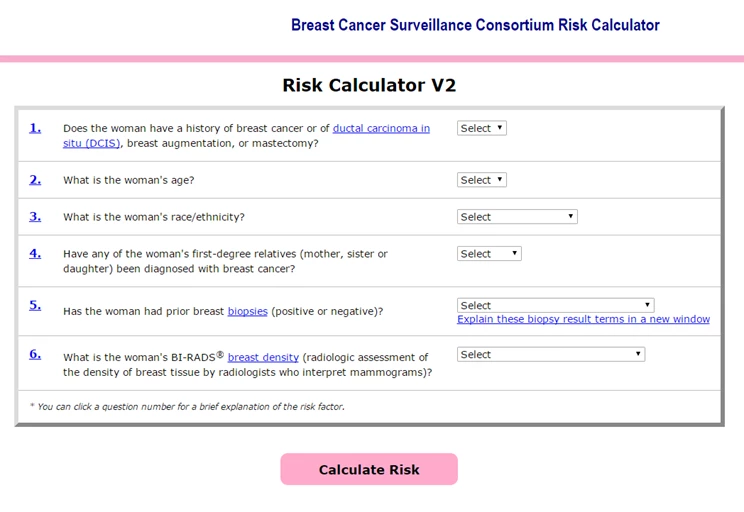744x512 pixels.
Task: Open question 4 explanation link
Action: [x=35, y=253]
